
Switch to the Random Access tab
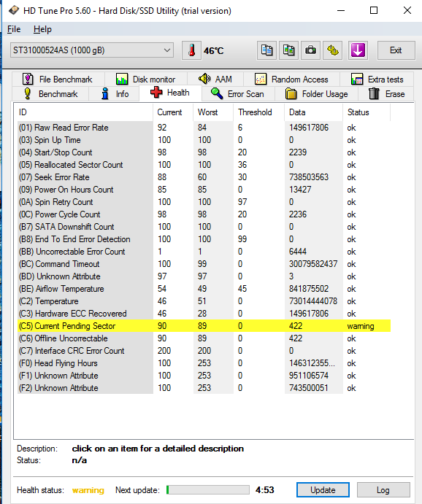pyautogui.click(x=291, y=79)
